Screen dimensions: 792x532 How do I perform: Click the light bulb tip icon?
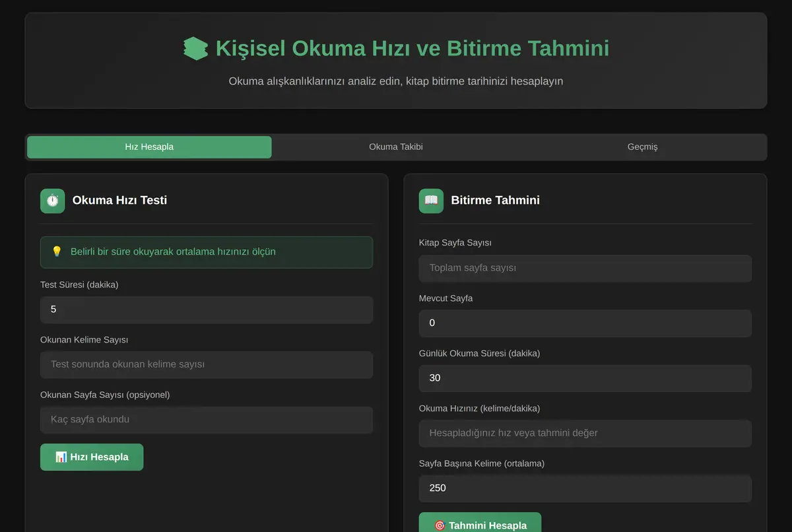click(x=57, y=251)
